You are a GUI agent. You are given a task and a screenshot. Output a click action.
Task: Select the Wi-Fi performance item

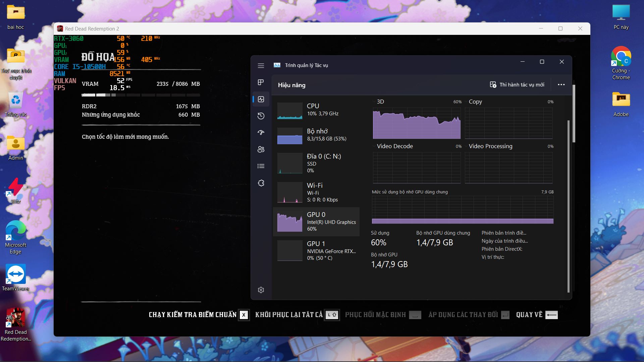click(x=316, y=192)
